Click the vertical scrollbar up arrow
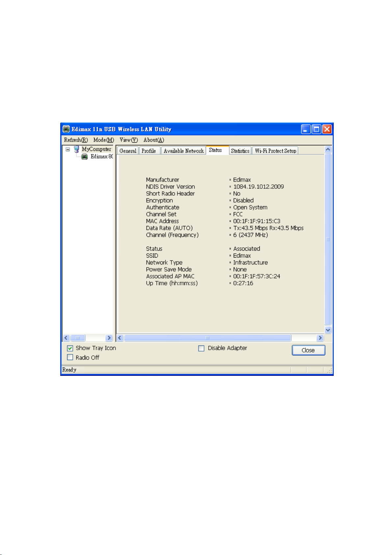The height and width of the screenshot is (555, 392). tap(328, 149)
